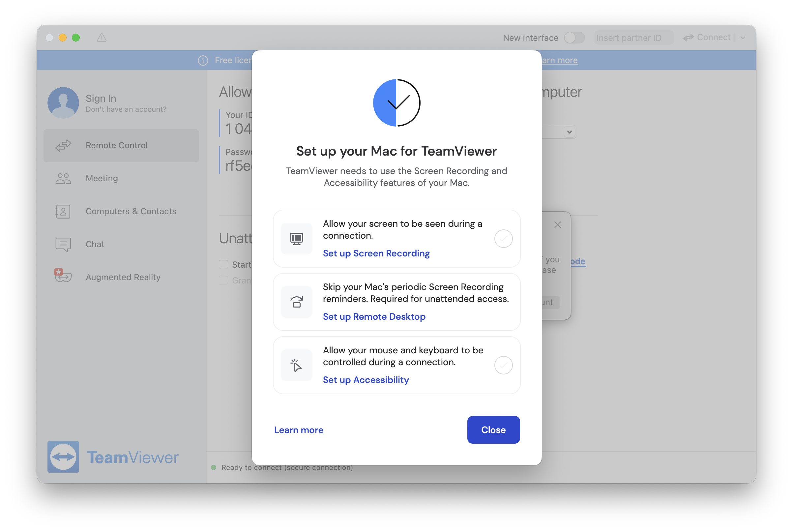Click the Chat bubble icon
The width and height of the screenshot is (793, 532).
click(63, 244)
